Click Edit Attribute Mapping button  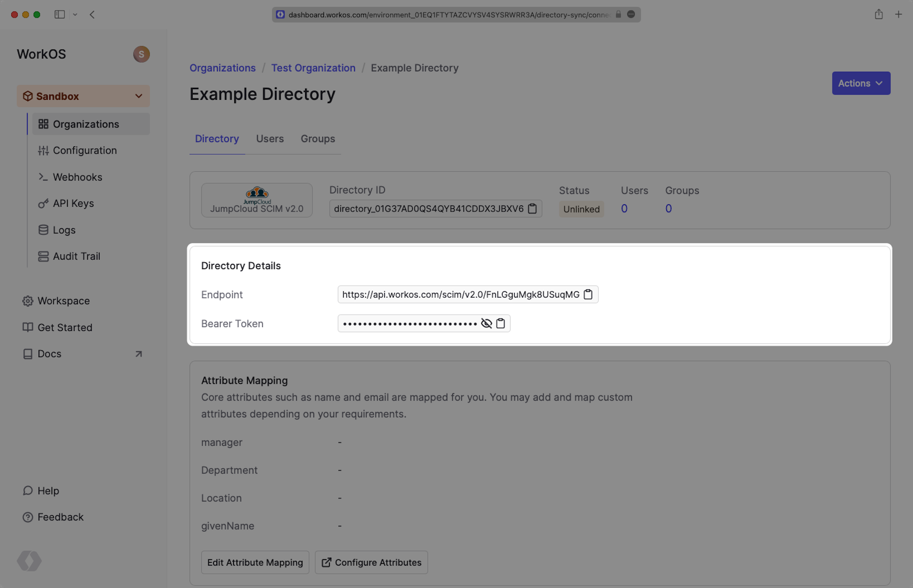coord(255,562)
